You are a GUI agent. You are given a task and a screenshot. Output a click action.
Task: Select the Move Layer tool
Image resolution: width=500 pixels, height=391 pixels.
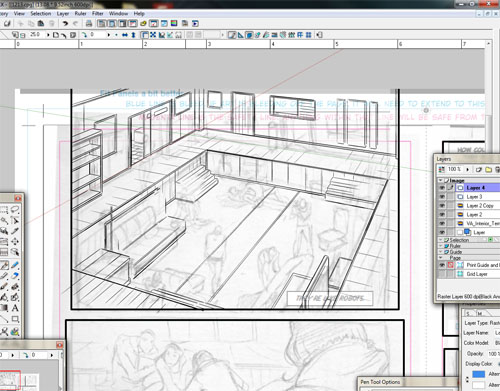(x=15, y=241)
